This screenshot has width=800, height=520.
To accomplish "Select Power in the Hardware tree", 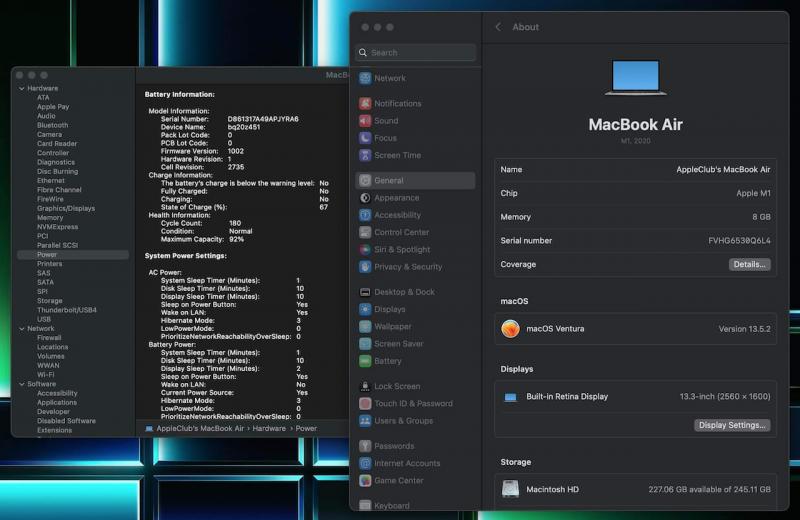I will 47,255.
